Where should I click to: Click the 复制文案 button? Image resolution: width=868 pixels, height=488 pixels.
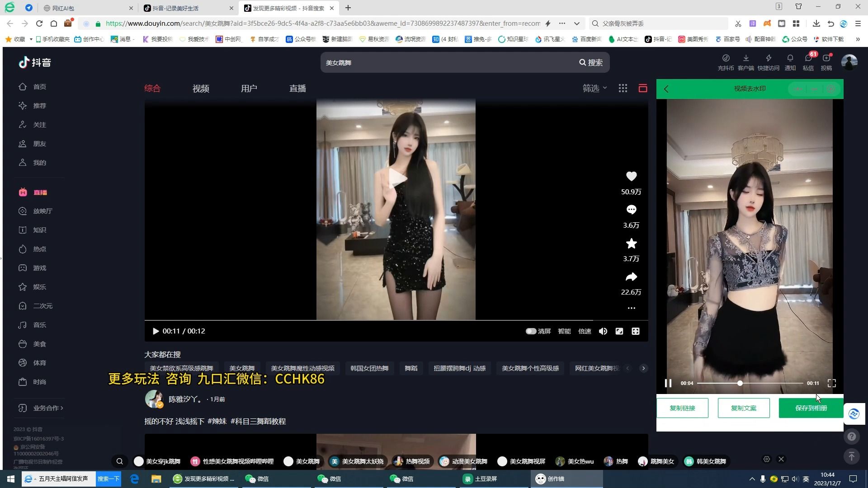[x=744, y=408]
